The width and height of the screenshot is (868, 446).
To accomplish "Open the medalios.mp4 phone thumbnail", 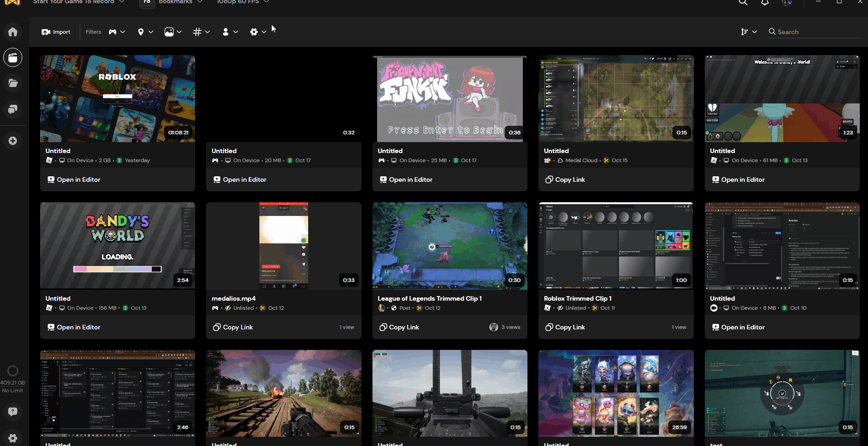I will coord(284,246).
